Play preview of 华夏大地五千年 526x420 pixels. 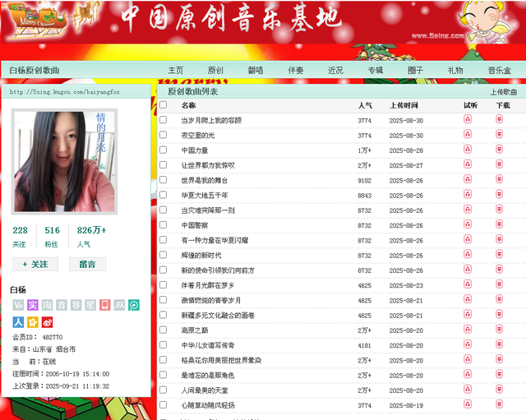[x=468, y=195]
